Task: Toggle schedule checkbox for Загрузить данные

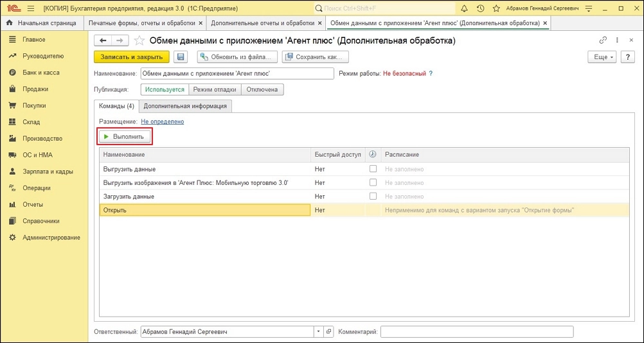Action: (x=373, y=196)
